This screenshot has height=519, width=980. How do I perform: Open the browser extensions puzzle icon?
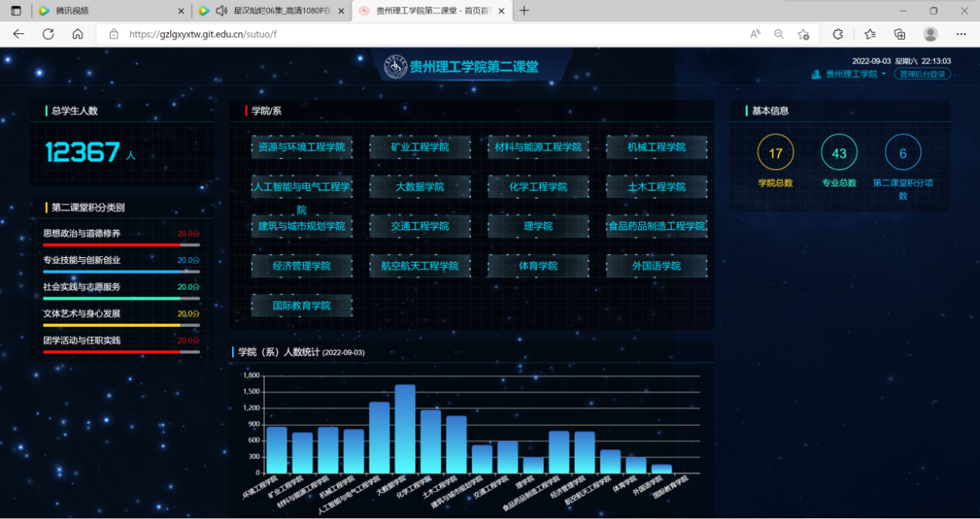(838, 34)
